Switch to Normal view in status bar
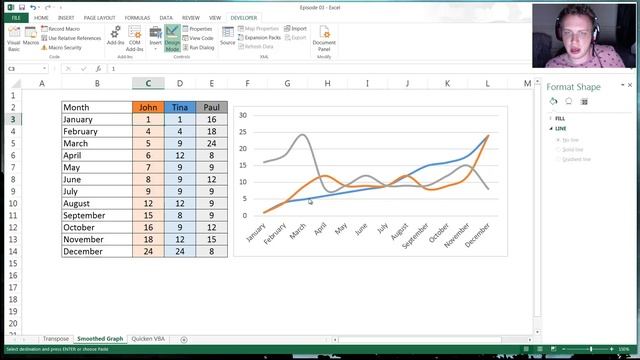This screenshot has width=640, height=360. [x=526, y=349]
